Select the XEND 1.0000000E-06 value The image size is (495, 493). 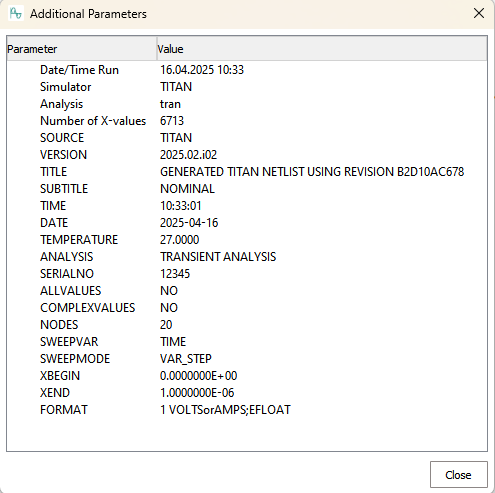point(197,393)
